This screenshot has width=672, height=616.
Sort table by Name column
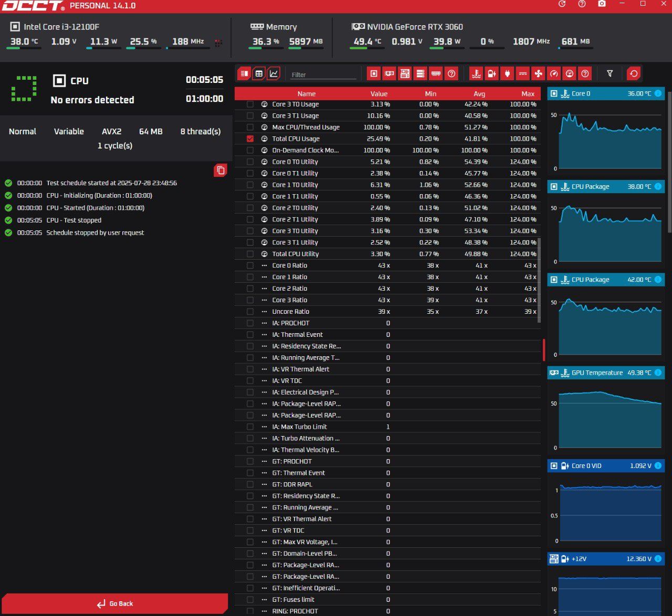[307, 93]
